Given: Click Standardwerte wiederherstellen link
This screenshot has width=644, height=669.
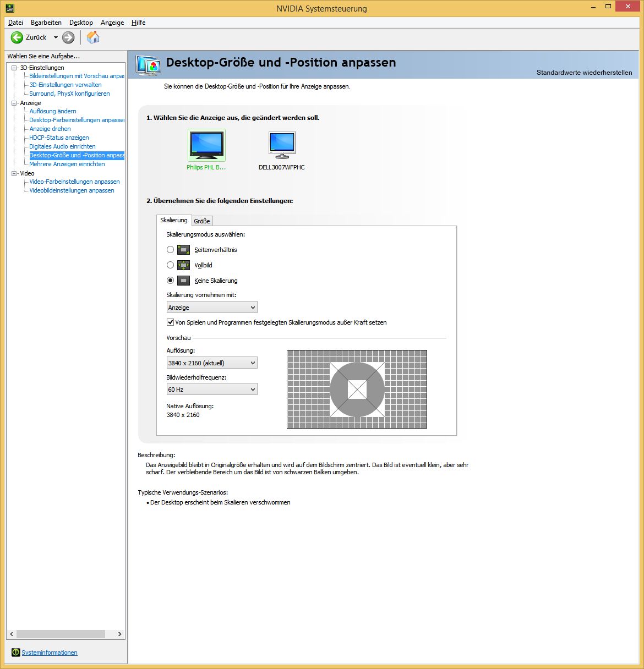Looking at the screenshot, I should [584, 73].
